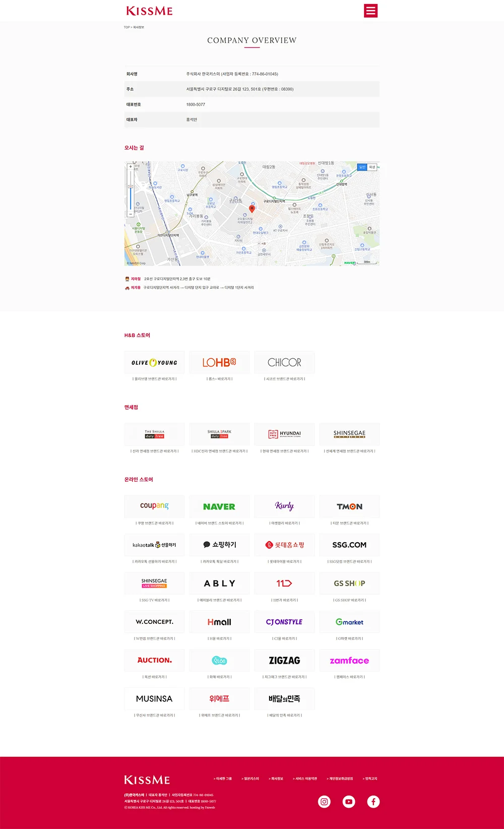Follow the 올리브영 브랜드관 바로가기 link

point(154,379)
